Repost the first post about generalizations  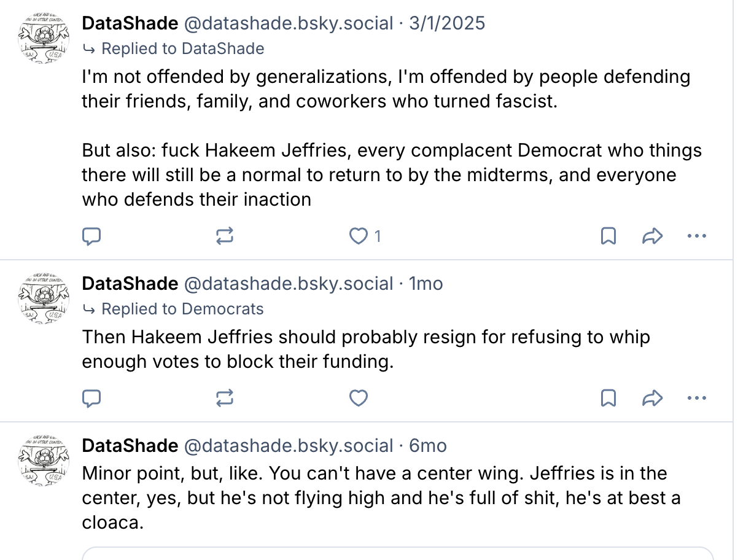click(225, 236)
